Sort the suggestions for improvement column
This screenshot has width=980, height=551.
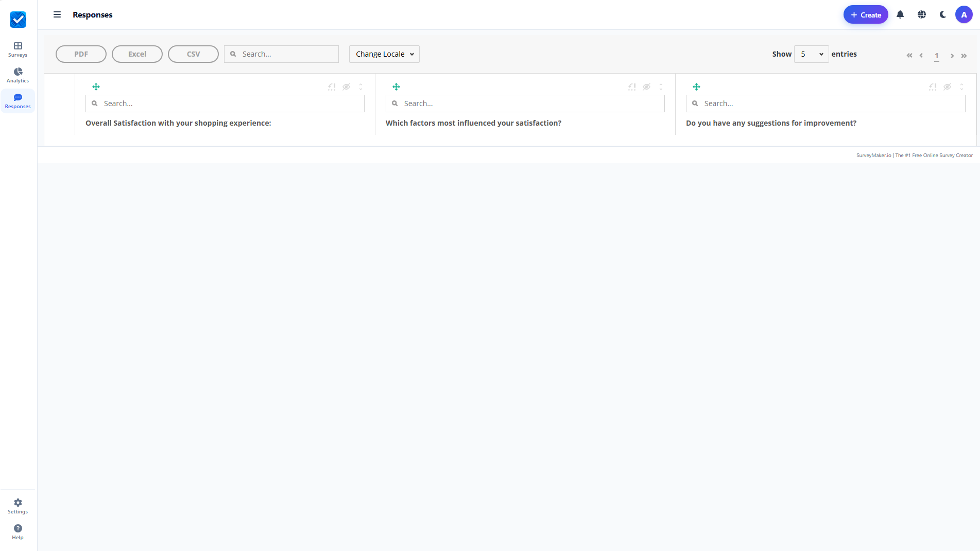pyautogui.click(x=961, y=87)
